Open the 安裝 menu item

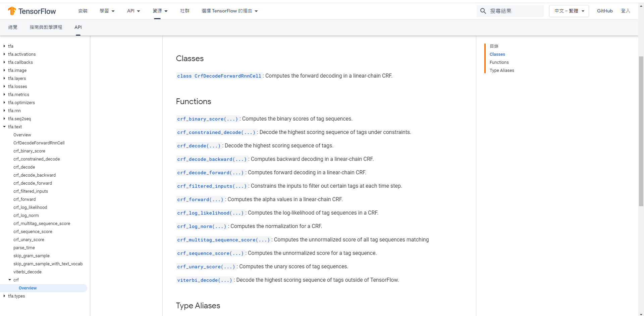coord(83,11)
